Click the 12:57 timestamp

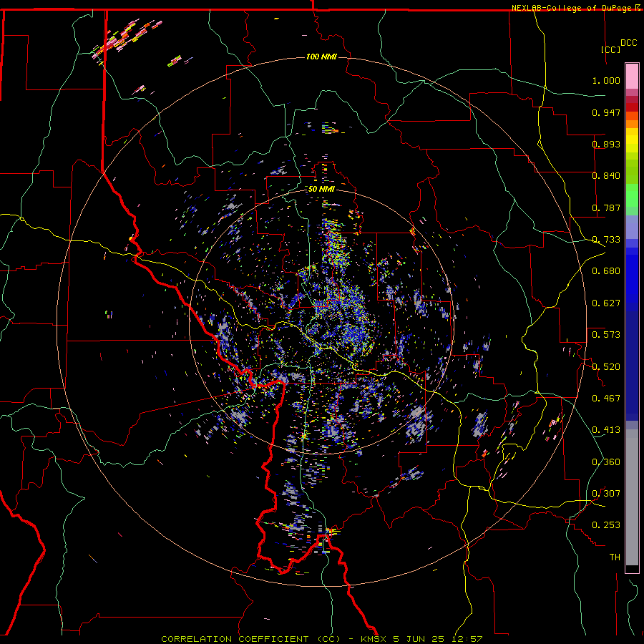coord(468,639)
